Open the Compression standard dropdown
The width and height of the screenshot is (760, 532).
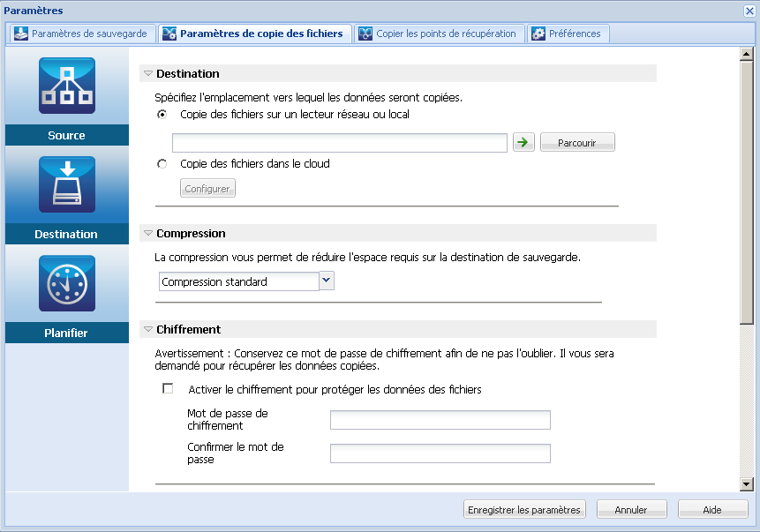pos(327,281)
